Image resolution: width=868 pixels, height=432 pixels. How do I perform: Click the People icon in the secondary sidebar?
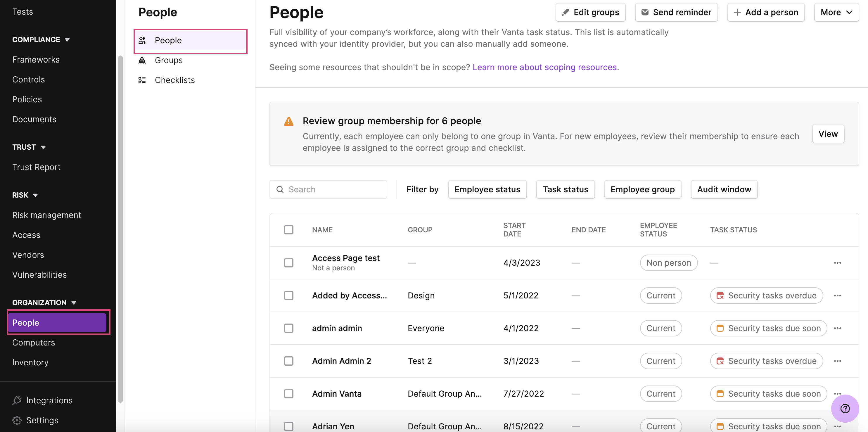point(142,40)
